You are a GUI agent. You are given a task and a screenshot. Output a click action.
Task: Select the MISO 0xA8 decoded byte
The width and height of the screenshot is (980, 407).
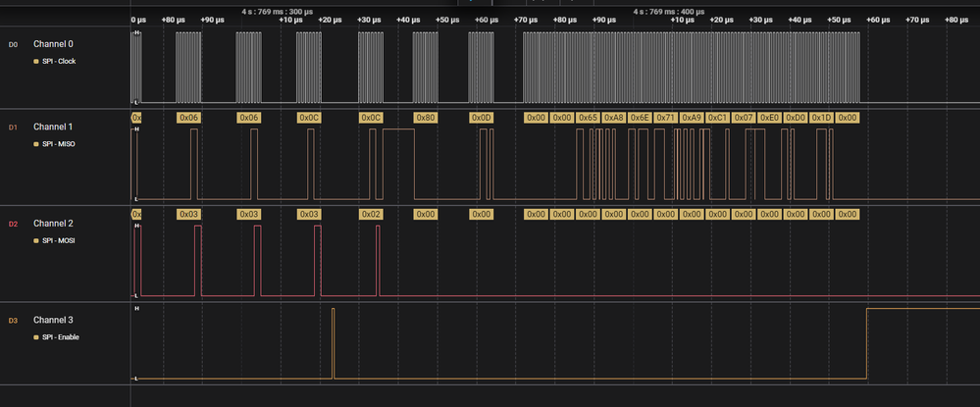pyautogui.click(x=614, y=118)
